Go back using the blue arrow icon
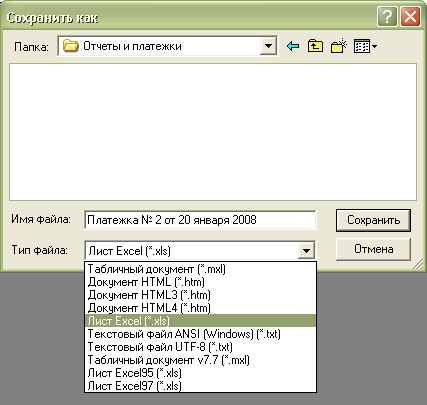The image size is (427, 405). [x=293, y=46]
